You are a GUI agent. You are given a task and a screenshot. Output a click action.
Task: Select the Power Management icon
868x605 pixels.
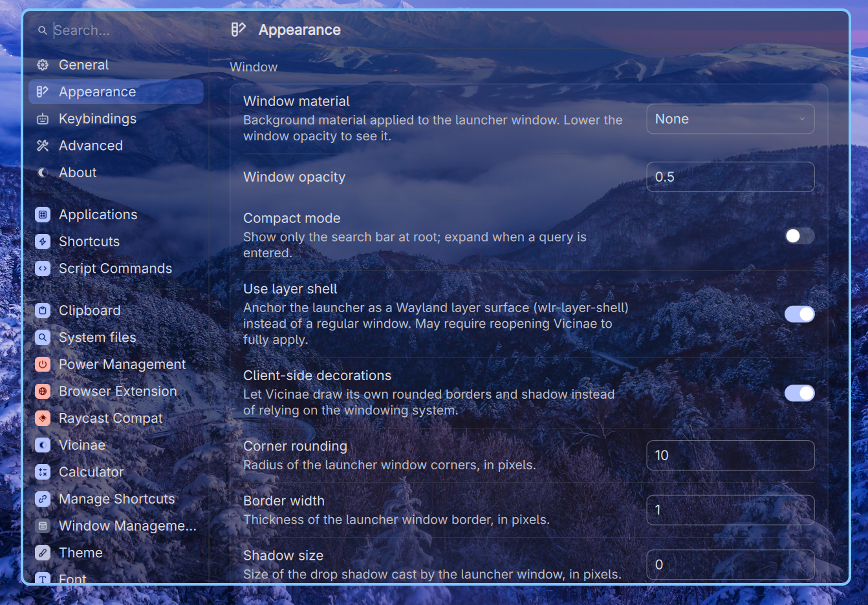[x=43, y=365]
